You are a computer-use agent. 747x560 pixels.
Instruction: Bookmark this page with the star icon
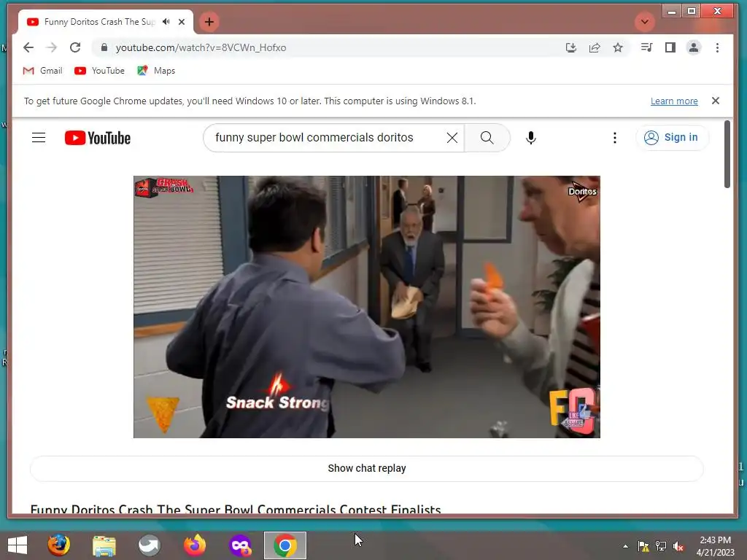coord(617,47)
